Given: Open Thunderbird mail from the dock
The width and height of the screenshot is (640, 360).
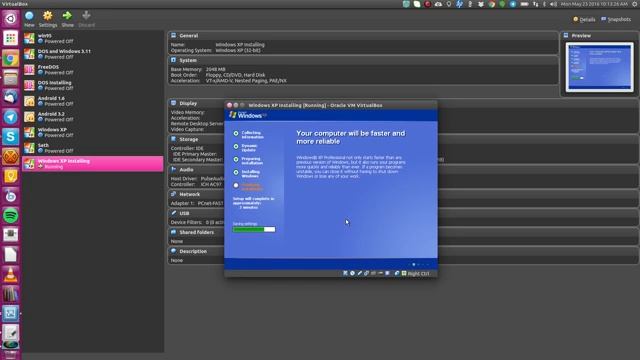Looking at the screenshot, I should click(x=10, y=97).
